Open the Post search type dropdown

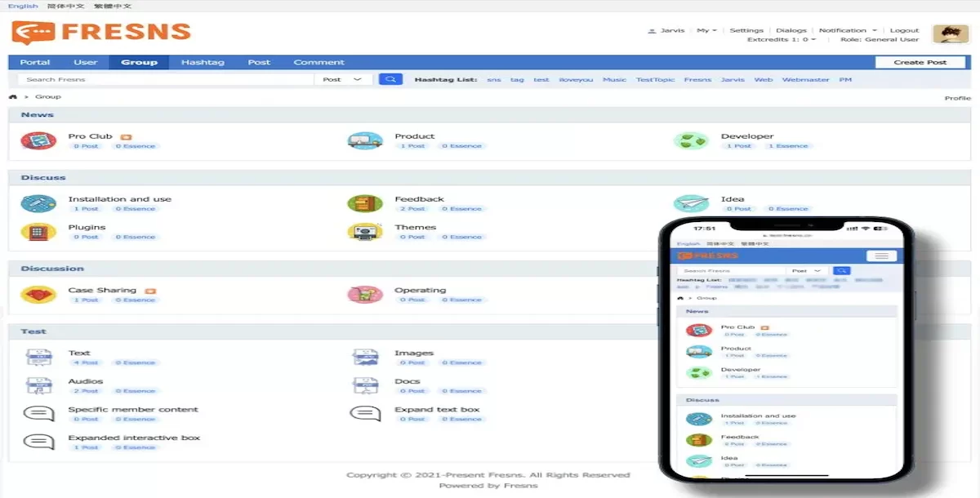pyautogui.click(x=342, y=79)
